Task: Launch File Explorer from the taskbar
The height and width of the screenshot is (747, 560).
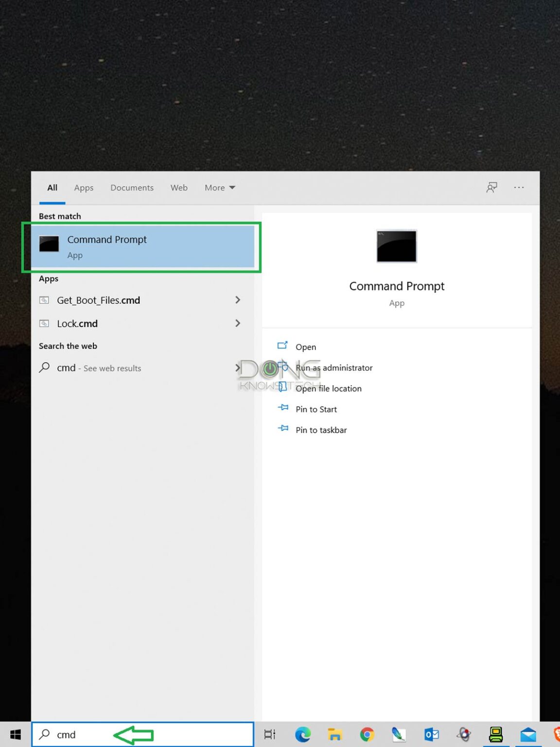Action: coord(334,734)
